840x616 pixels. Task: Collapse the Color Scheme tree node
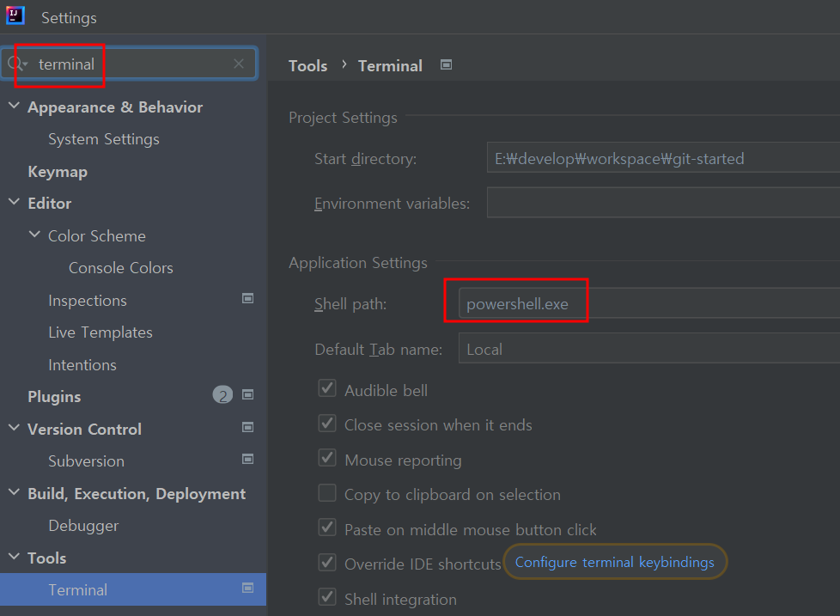[x=34, y=235]
